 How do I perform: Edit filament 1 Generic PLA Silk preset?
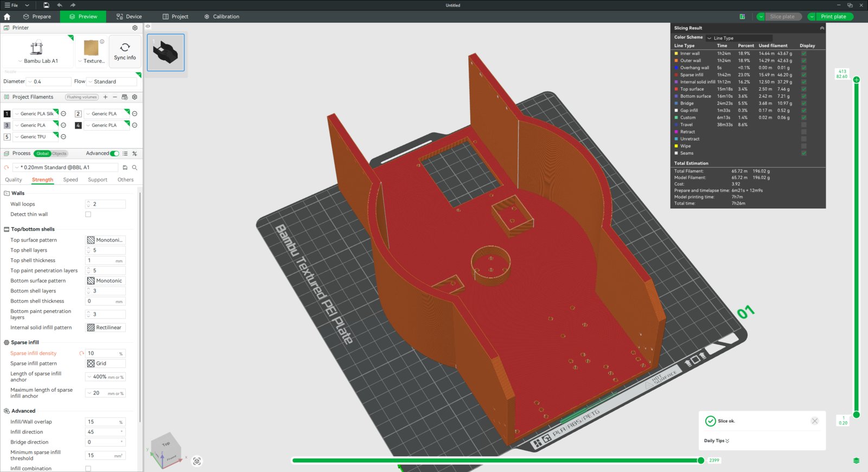point(63,113)
